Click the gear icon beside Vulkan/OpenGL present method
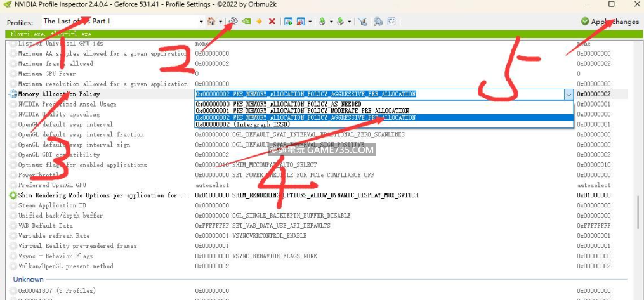 pos(13,266)
